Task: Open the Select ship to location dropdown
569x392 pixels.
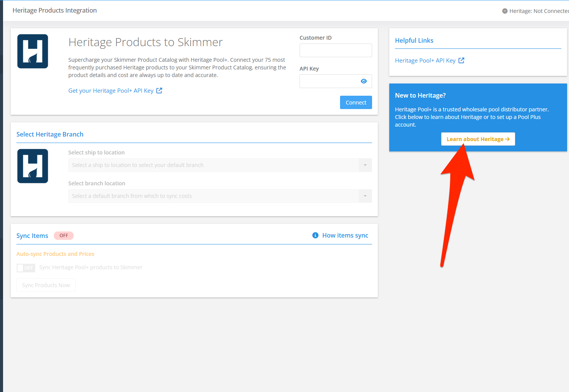Action: pyautogui.click(x=214, y=165)
